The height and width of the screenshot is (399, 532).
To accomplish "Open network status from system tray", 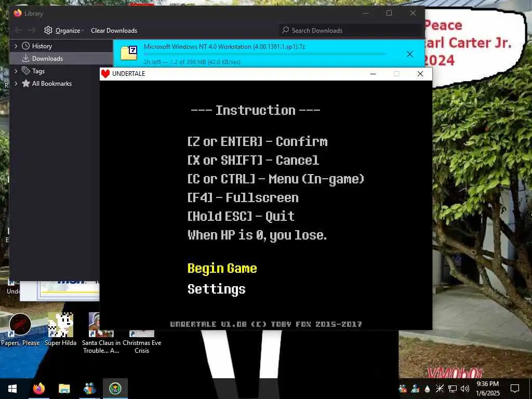I will point(453,389).
